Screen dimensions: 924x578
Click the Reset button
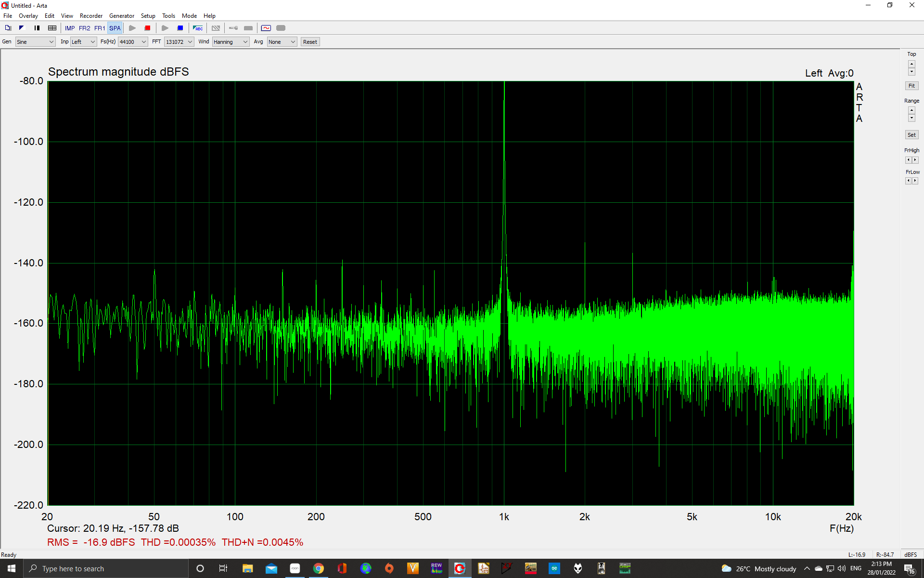coord(310,42)
